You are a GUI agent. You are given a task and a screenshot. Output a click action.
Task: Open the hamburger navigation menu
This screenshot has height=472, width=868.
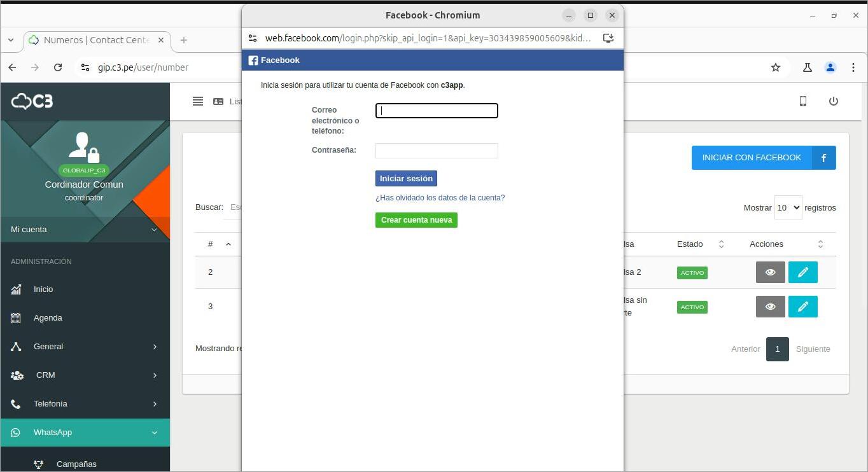point(198,101)
